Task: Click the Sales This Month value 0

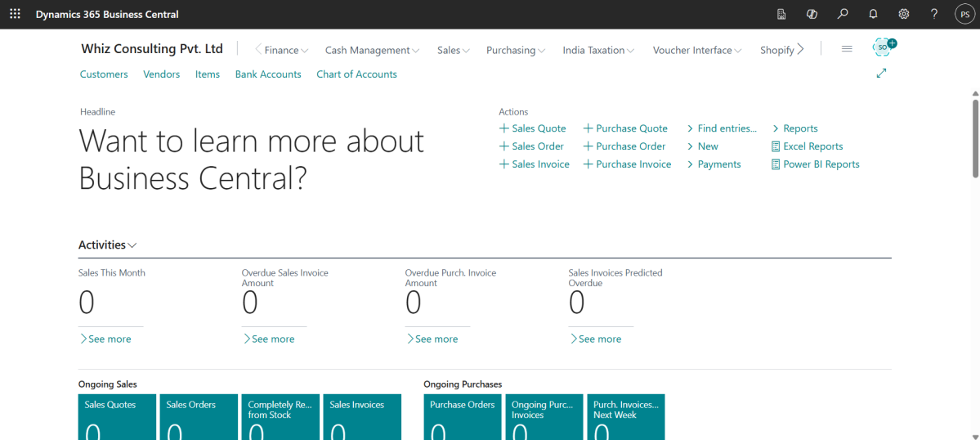Action: 87,303
